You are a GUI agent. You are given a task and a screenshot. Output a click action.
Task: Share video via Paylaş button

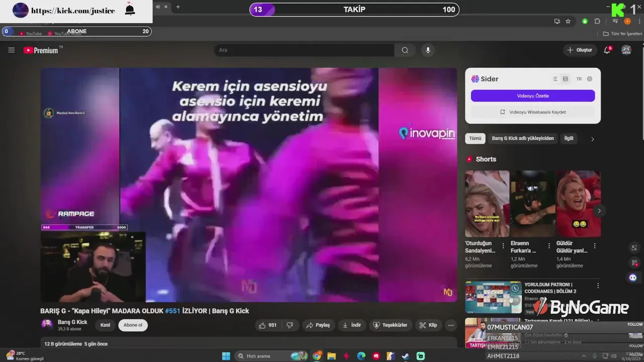pos(318,325)
